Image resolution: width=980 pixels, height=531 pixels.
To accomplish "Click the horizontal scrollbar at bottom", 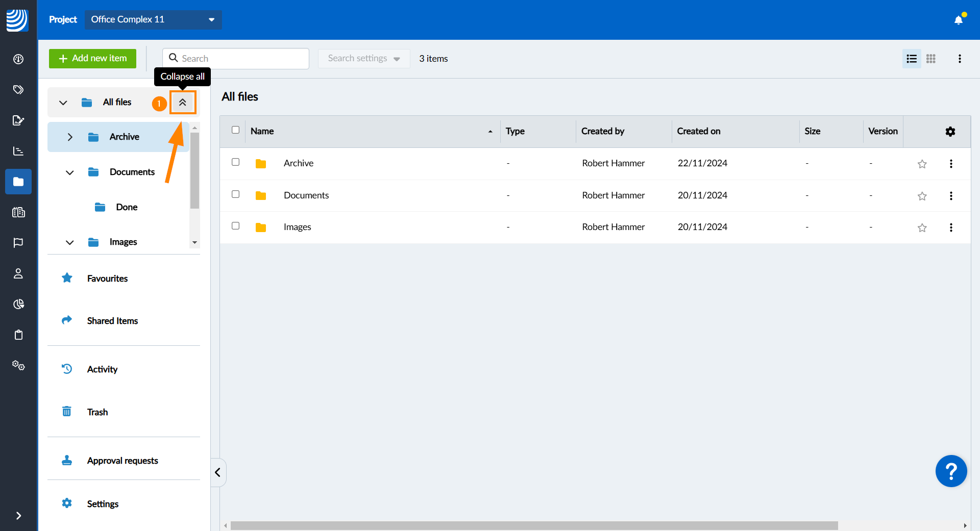I will click(533, 525).
